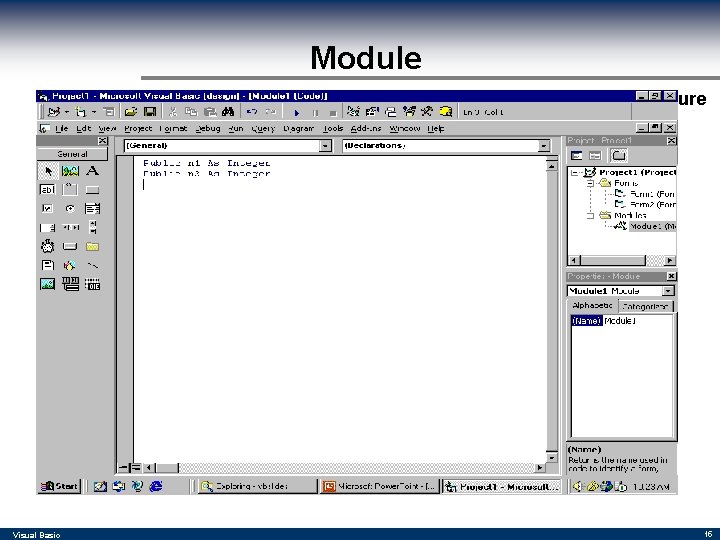
Task: Select the OLE control in the toolbox
Action: pyautogui.click(x=92, y=284)
